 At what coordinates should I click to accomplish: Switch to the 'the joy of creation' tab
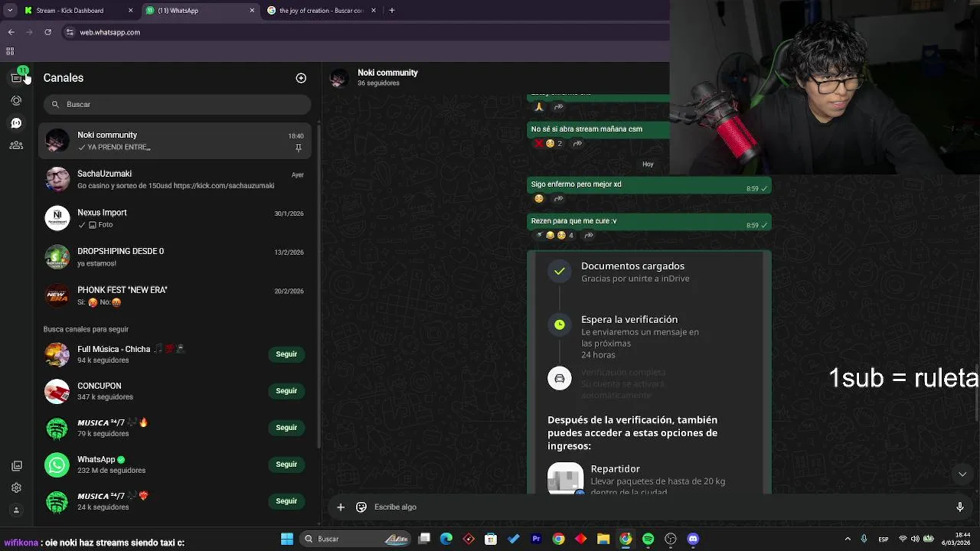(x=322, y=11)
